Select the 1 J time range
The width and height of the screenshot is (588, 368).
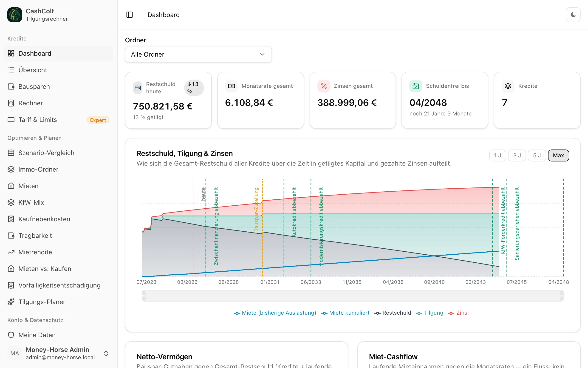point(497,155)
